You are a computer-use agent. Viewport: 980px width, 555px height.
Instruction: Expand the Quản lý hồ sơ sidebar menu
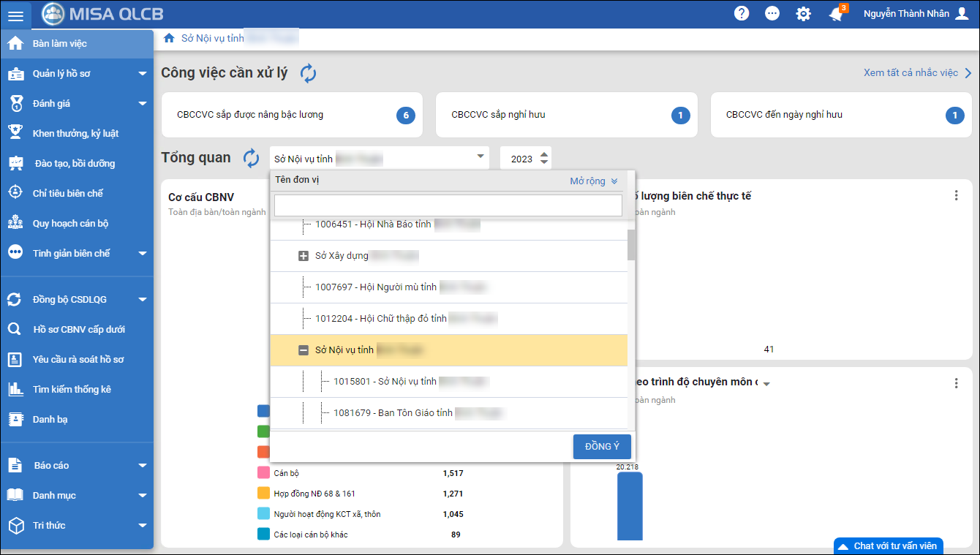coord(143,74)
